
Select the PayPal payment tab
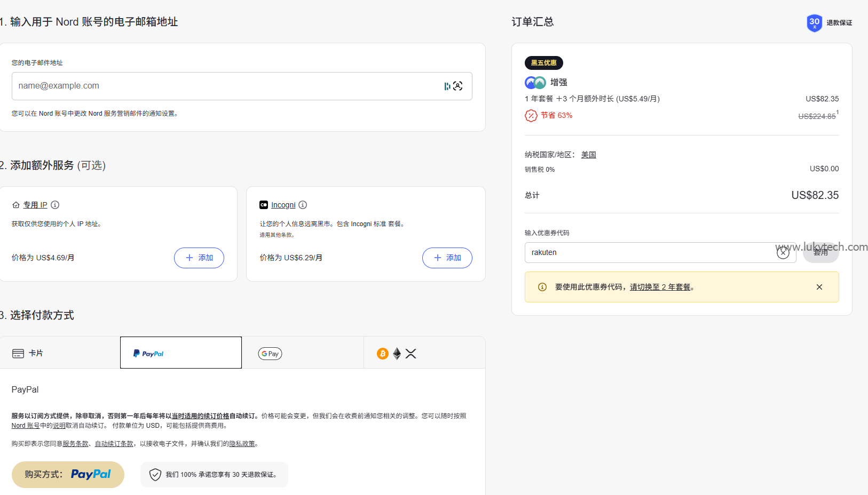(180, 353)
